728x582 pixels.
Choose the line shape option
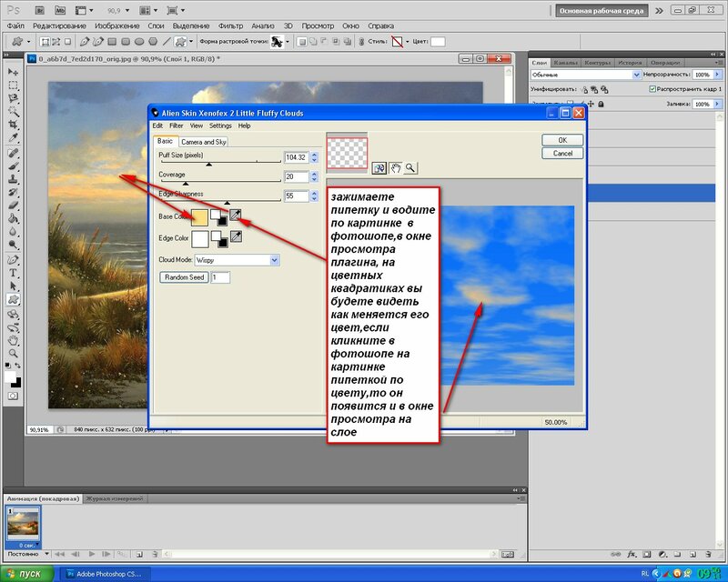[167, 42]
